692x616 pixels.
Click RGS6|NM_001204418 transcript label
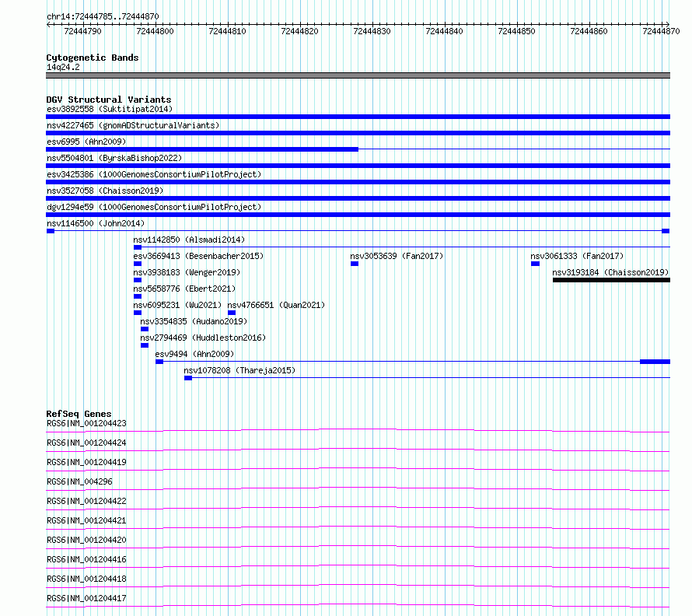pyautogui.click(x=86, y=579)
